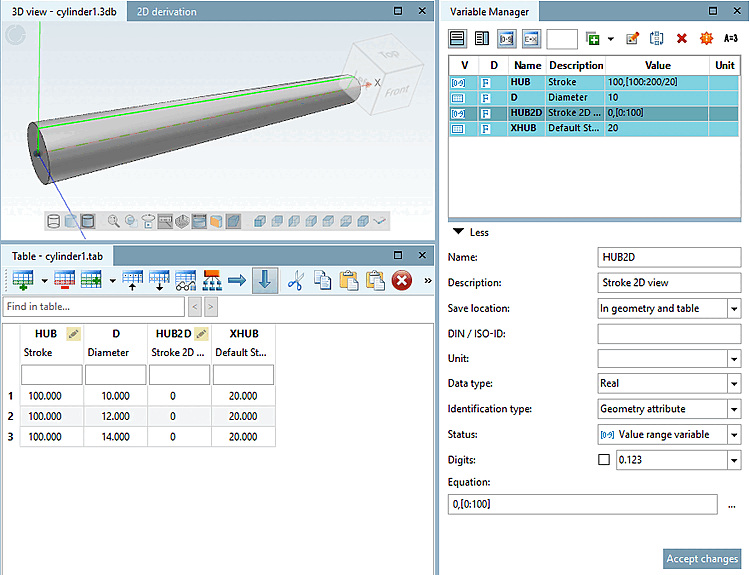Click the A=3 icon in Variable Manager
750x575 pixels.
pyautogui.click(x=730, y=39)
